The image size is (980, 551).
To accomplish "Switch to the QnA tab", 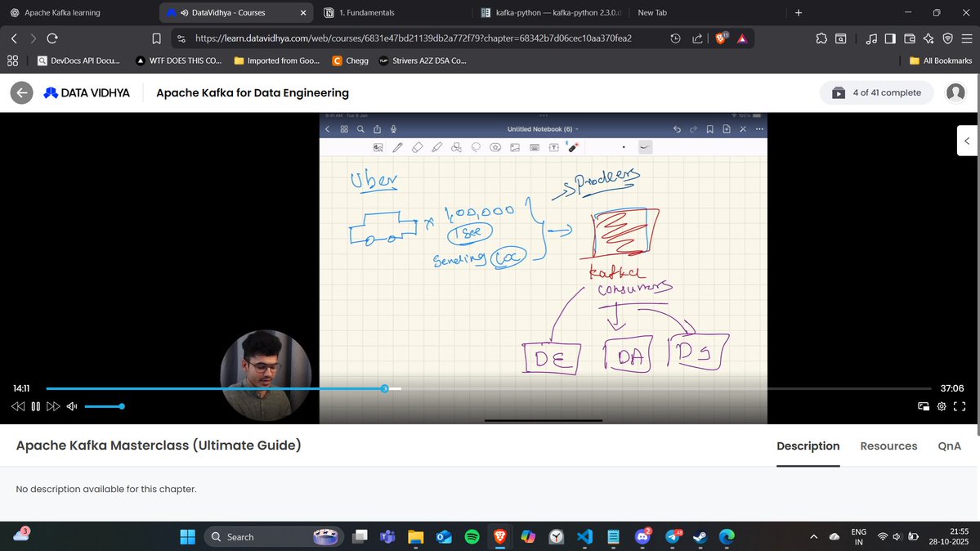I will pos(949,446).
